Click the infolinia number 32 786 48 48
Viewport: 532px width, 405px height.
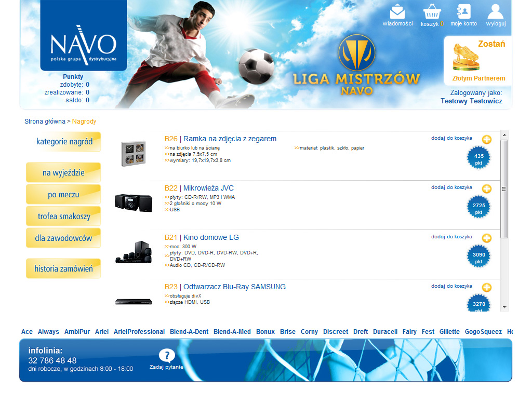pos(52,360)
